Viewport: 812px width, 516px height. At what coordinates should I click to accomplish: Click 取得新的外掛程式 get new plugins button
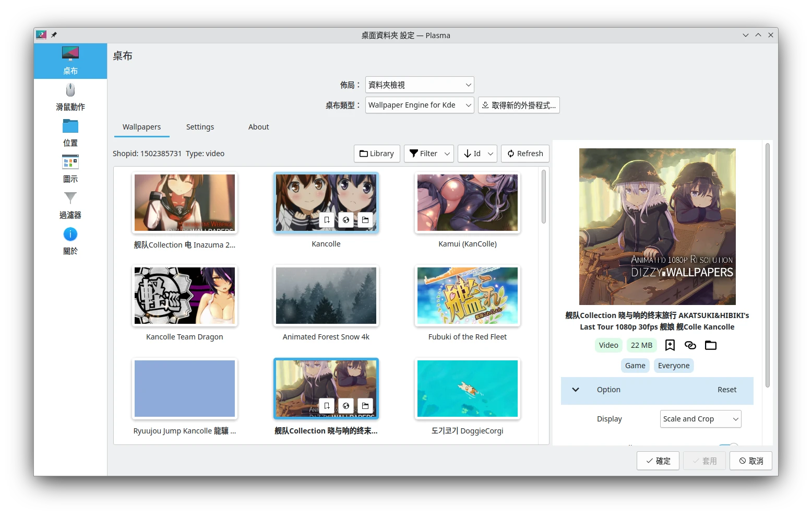click(x=519, y=105)
